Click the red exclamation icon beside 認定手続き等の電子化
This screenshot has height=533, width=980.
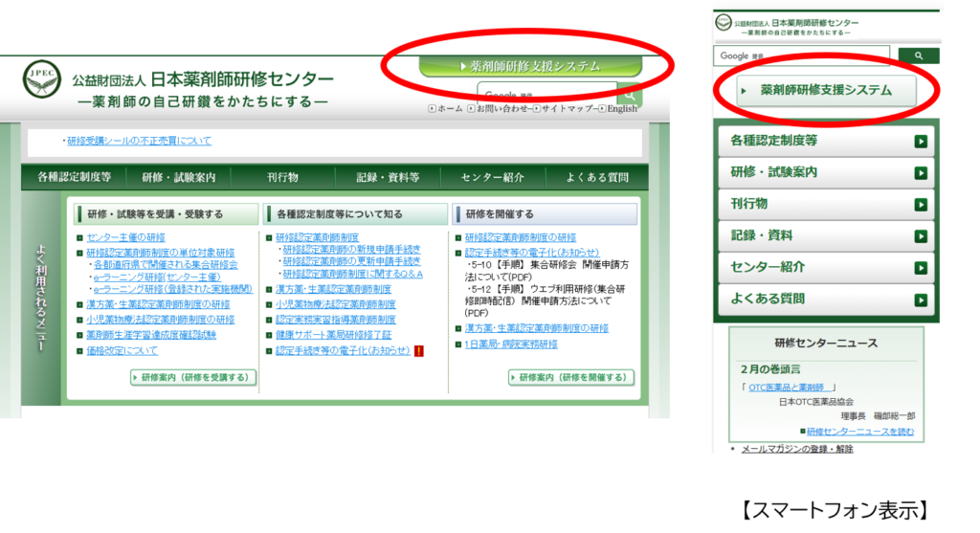(x=419, y=351)
